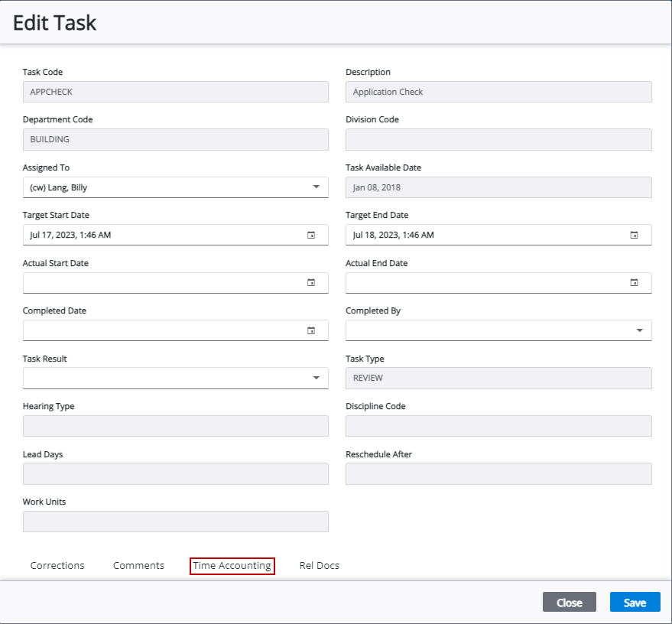
Task: Switch to the Corrections tab
Action: (x=57, y=565)
